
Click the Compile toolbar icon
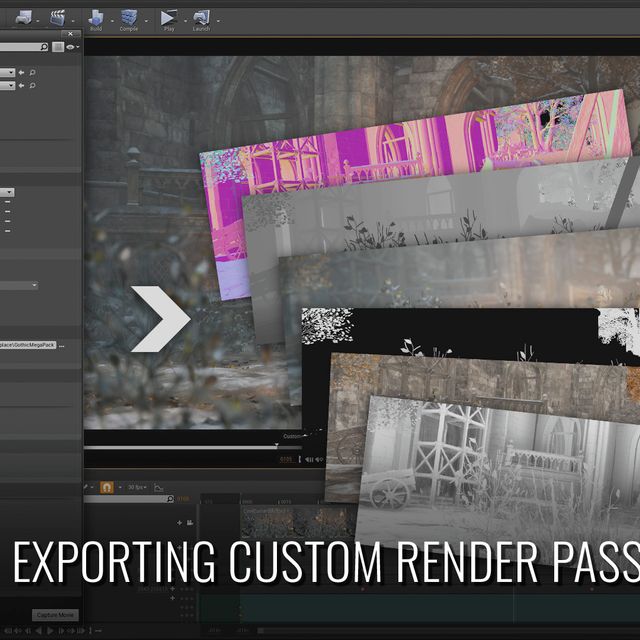[129, 16]
